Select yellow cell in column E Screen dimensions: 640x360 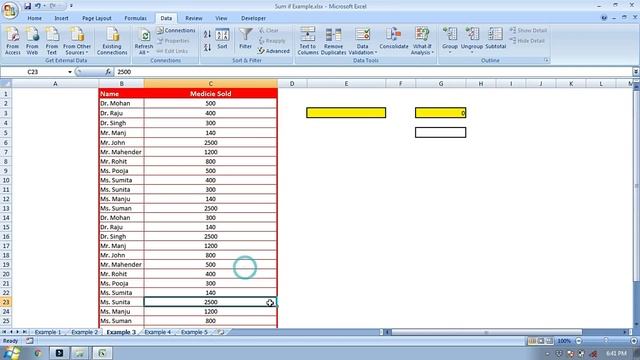coord(346,113)
